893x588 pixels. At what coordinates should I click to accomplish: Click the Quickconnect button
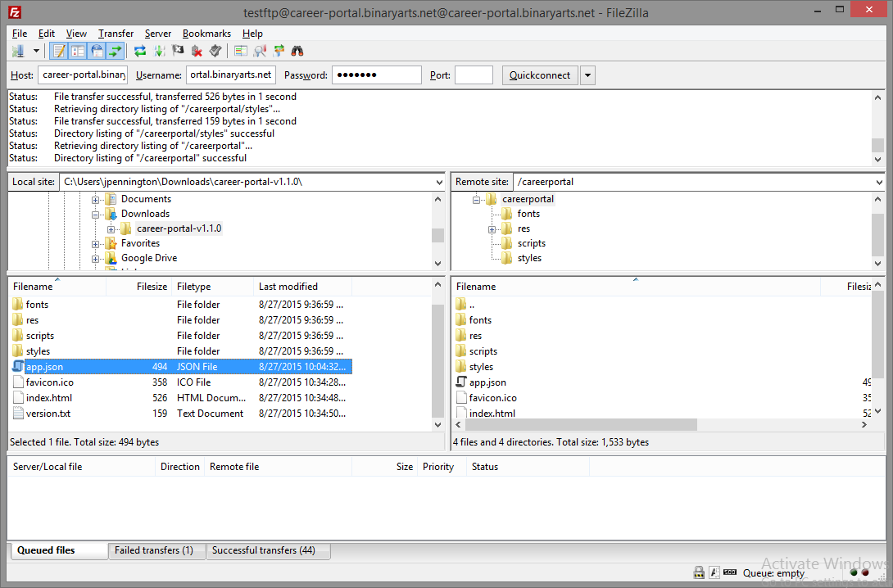(540, 75)
